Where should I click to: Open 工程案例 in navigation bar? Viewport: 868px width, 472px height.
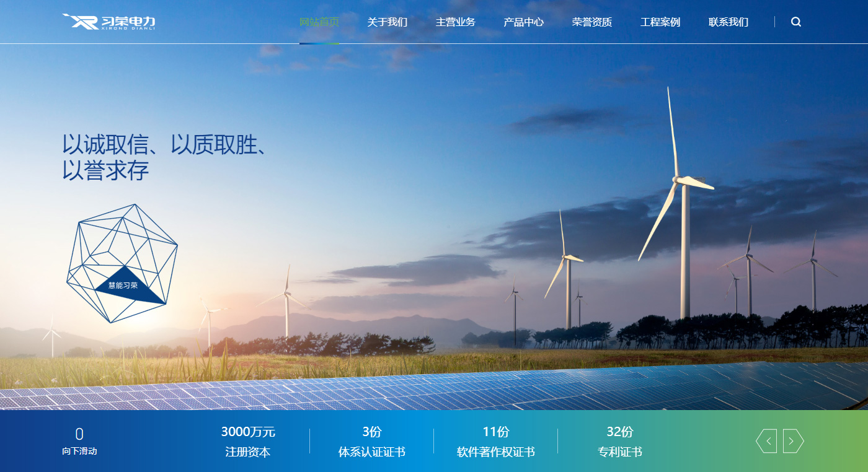click(660, 22)
